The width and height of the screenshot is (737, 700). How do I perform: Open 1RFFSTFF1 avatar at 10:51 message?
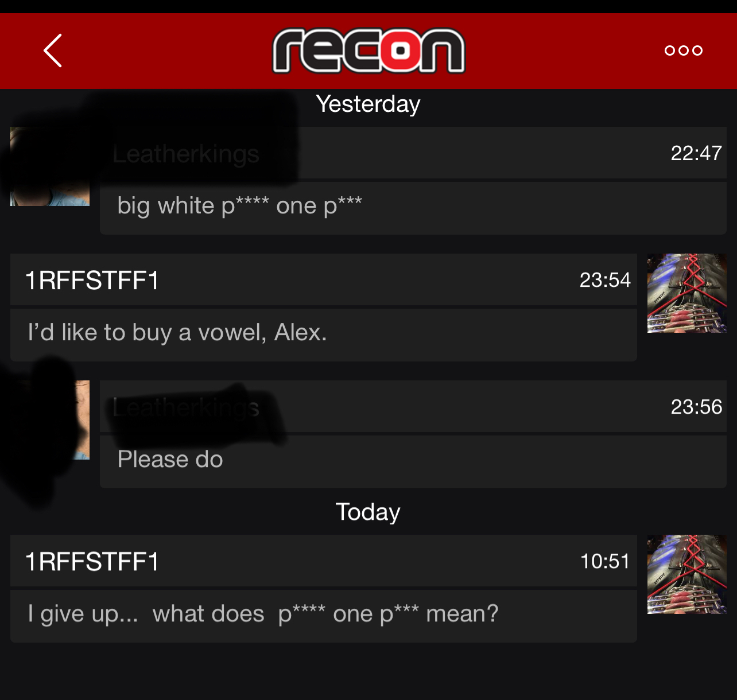tap(687, 574)
